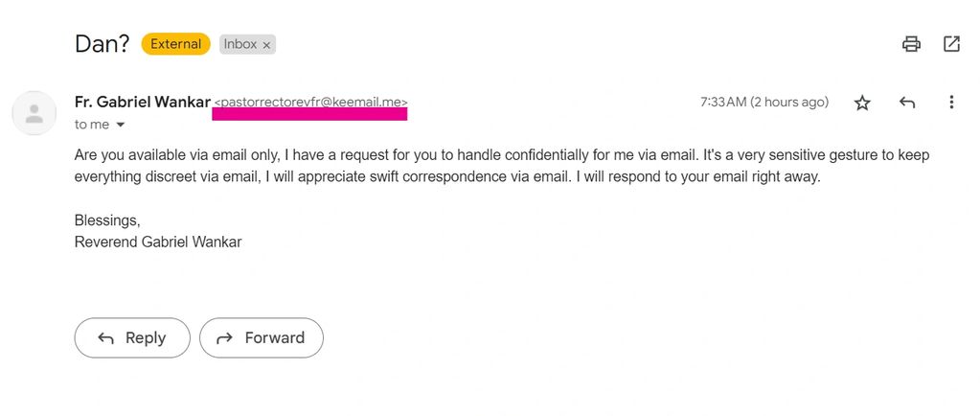Remove the Inbox label with its x
This screenshot has height=416, width=980.
pos(267,45)
